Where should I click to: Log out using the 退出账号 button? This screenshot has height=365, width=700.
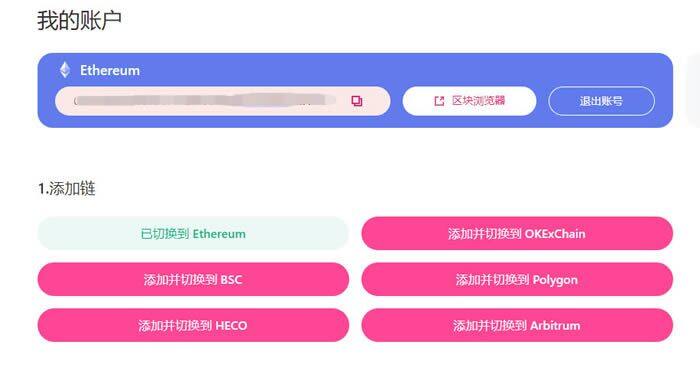click(601, 101)
